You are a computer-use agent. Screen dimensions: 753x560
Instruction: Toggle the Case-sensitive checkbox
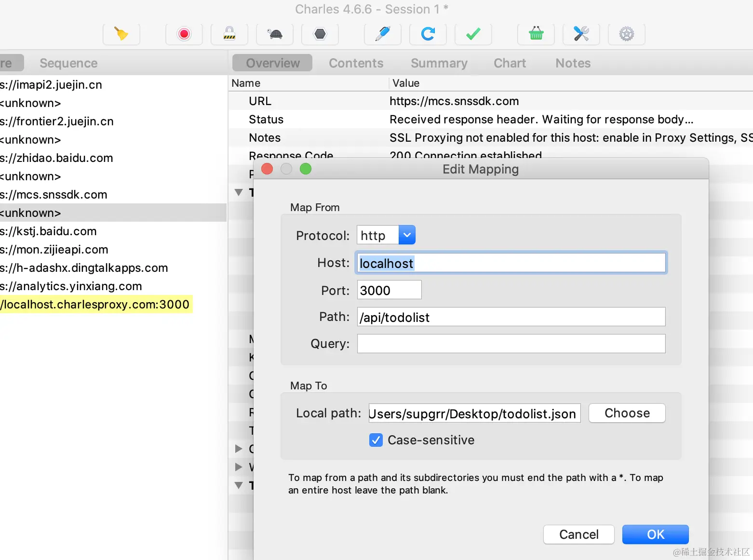coord(376,440)
